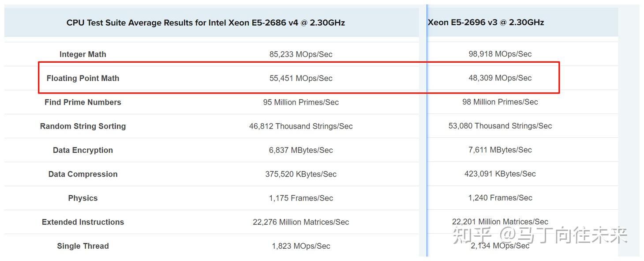Select the 423,091 KBytes/Sec compression value

point(500,174)
